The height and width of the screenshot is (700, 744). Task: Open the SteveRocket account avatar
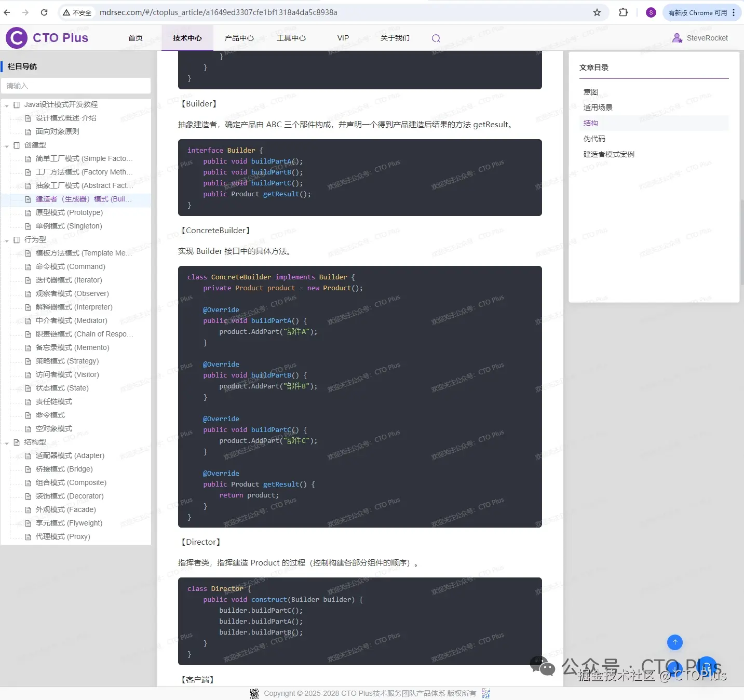[x=677, y=37]
